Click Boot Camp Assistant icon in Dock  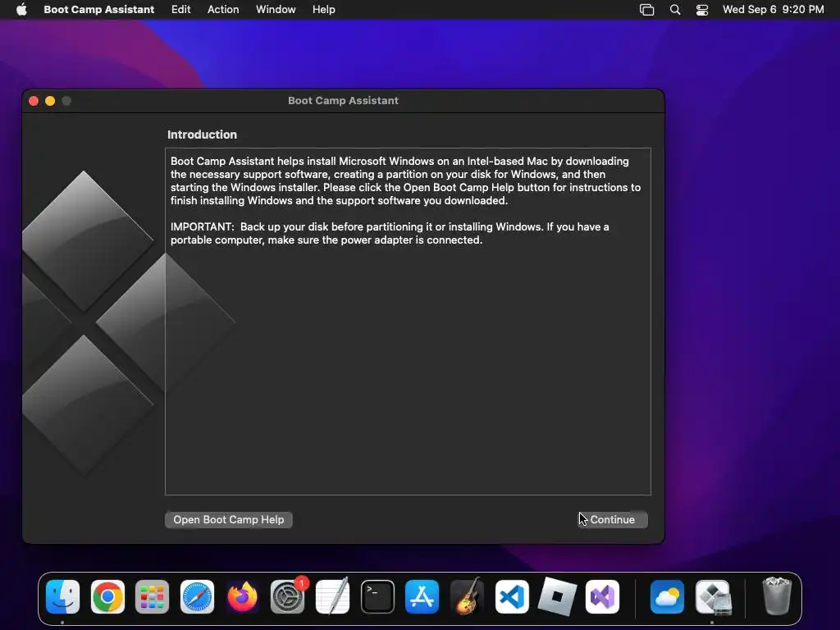point(713,597)
